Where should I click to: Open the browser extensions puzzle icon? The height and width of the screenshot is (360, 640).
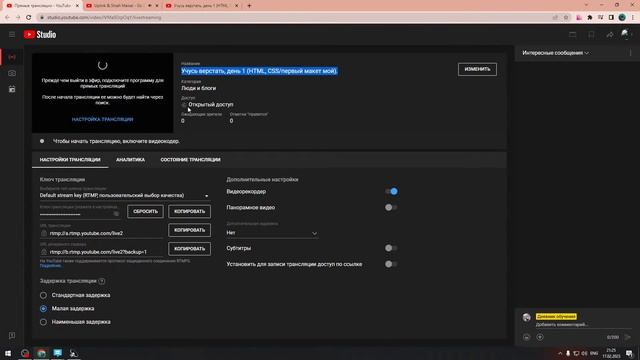pyautogui.click(x=590, y=18)
